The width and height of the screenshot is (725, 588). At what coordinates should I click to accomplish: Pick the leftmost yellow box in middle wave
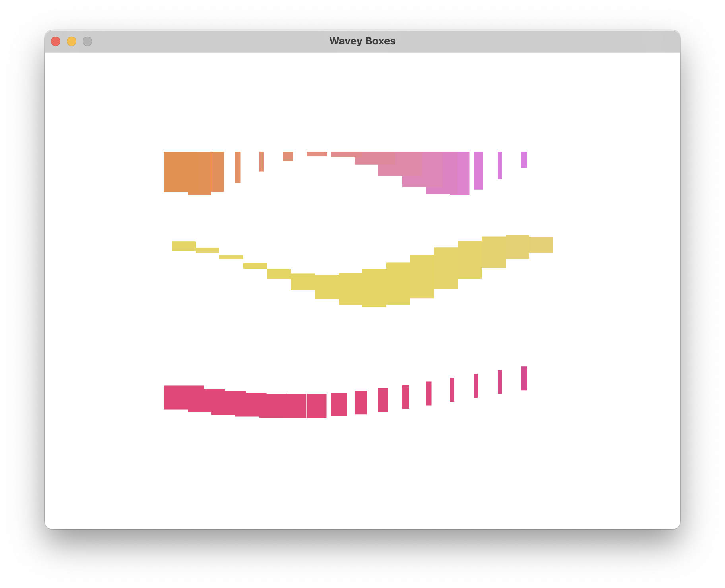183,246
